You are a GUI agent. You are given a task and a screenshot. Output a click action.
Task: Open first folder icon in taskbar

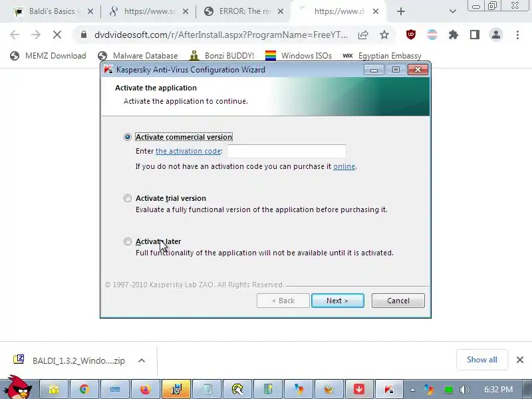click(x=54, y=389)
